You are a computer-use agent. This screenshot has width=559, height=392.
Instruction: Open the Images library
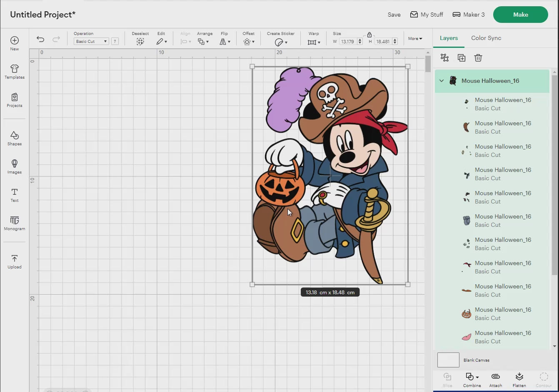click(15, 166)
